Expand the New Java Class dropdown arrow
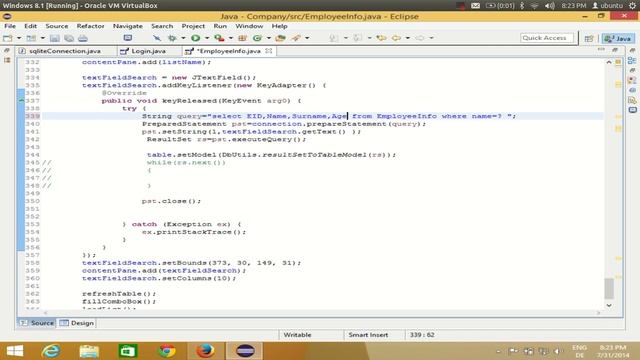This screenshot has width=640, height=360. click(269, 38)
